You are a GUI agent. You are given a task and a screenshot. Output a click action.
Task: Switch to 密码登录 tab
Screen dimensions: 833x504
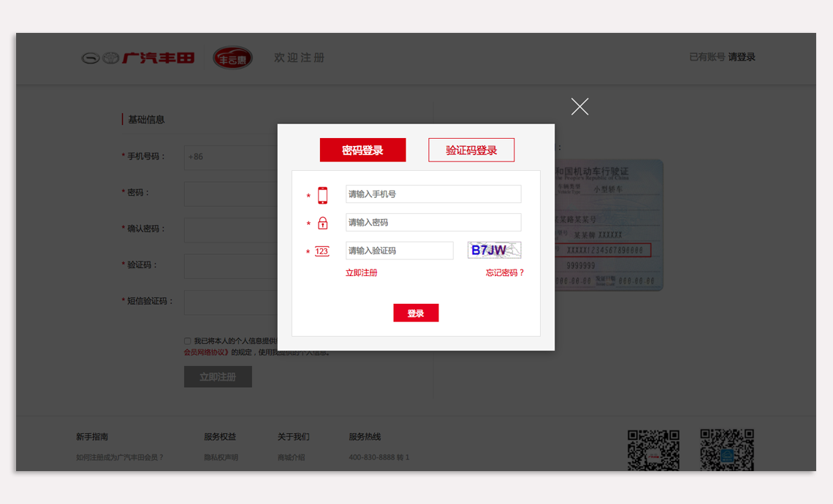[362, 150]
